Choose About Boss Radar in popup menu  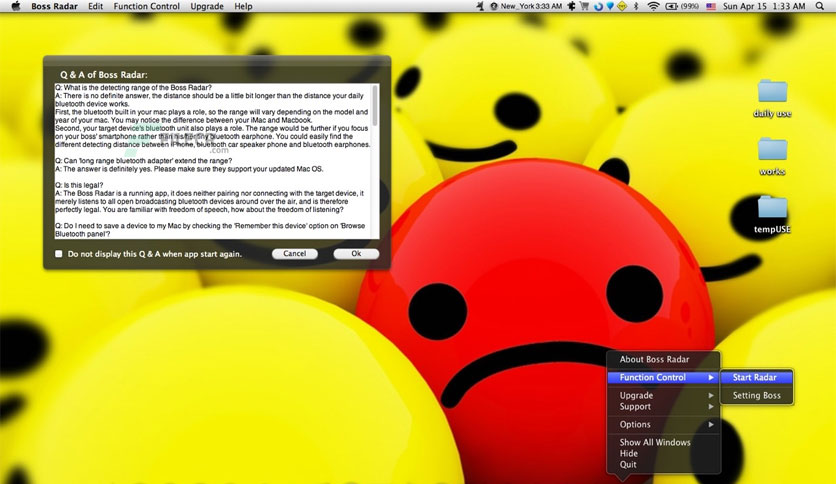[654, 359]
